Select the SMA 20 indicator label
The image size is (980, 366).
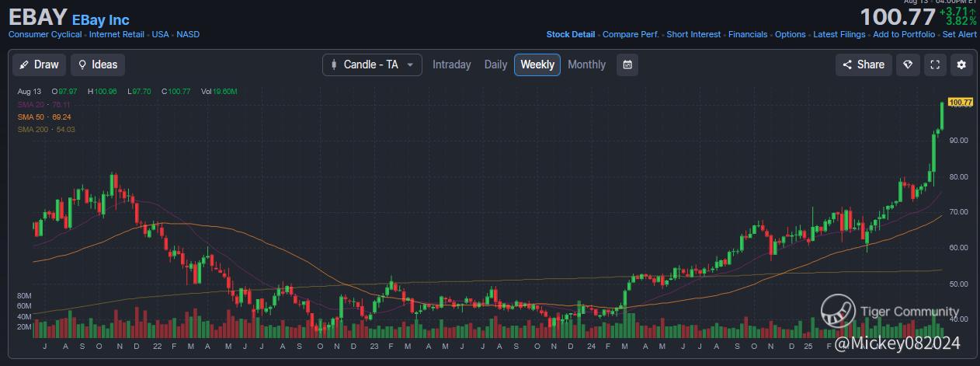tap(44, 104)
